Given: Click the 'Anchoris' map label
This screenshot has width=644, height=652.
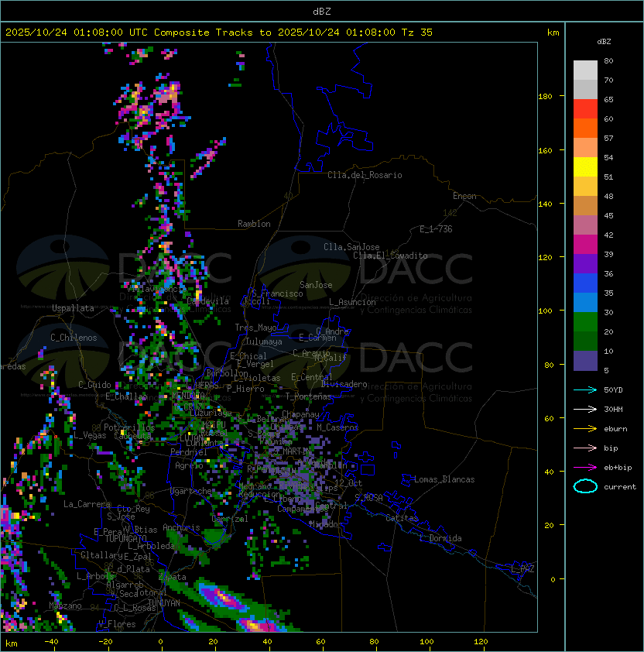Looking at the screenshot, I should [x=181, y=527].
